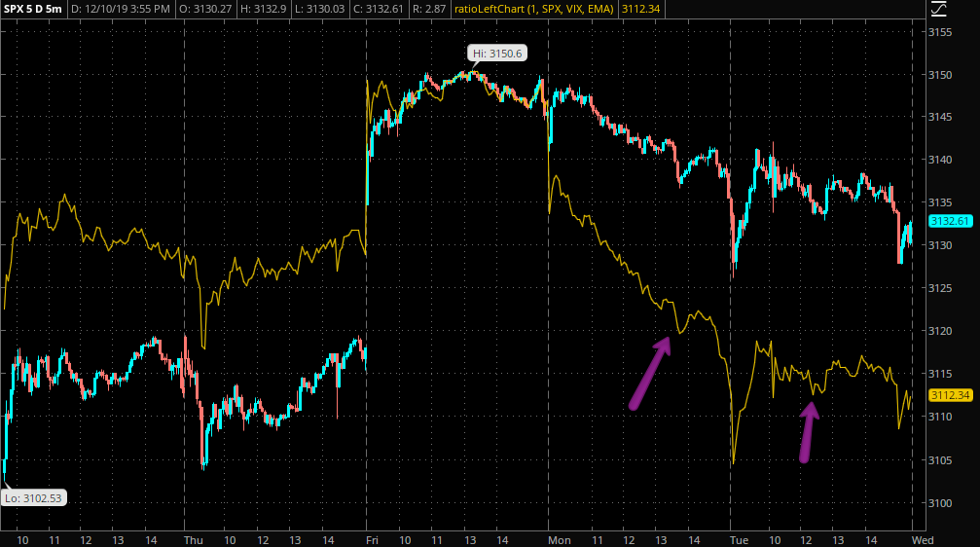Click the date readout D: 12/10/19 3:55 PM
Viewport: 980px width, 547px height.
120,9
